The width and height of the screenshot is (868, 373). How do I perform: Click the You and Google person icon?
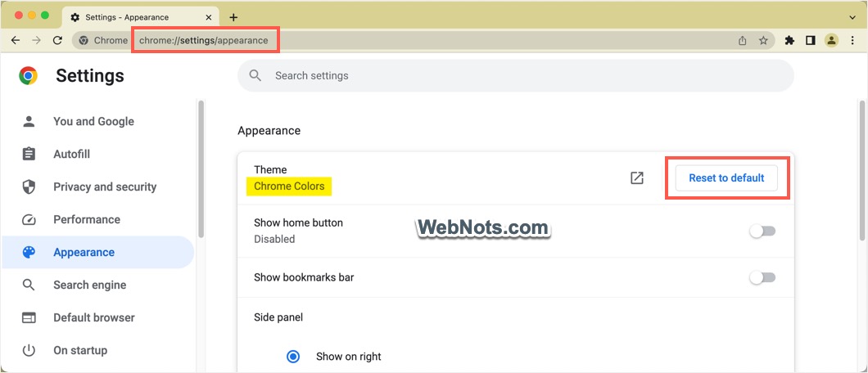coord(28,122)
